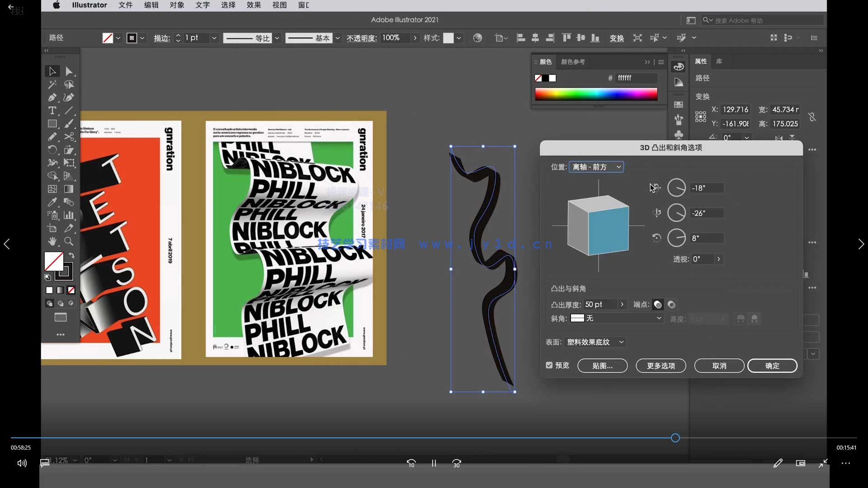
Task: Select the Pen tool
Action: pyautogui.click(x=52, y=98)
